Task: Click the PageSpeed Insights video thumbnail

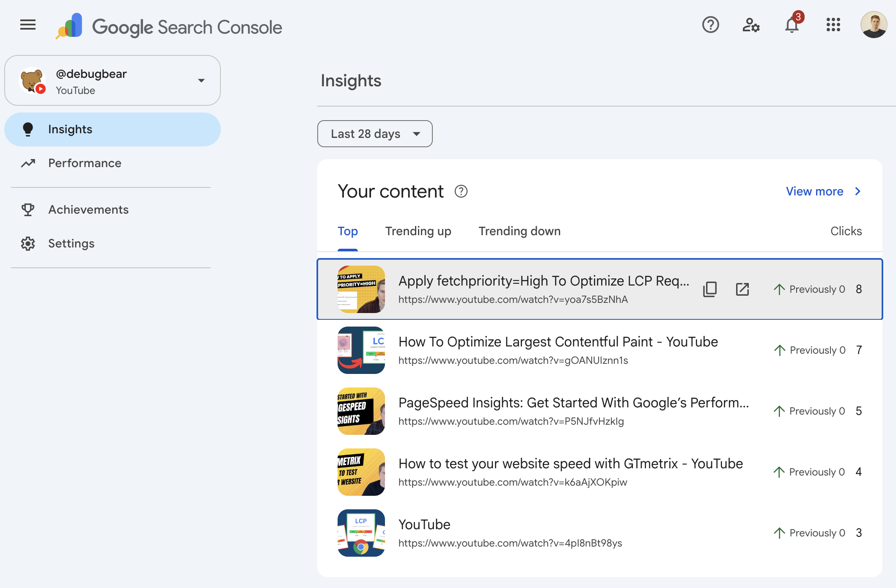Action: click(x=361, y=411)
